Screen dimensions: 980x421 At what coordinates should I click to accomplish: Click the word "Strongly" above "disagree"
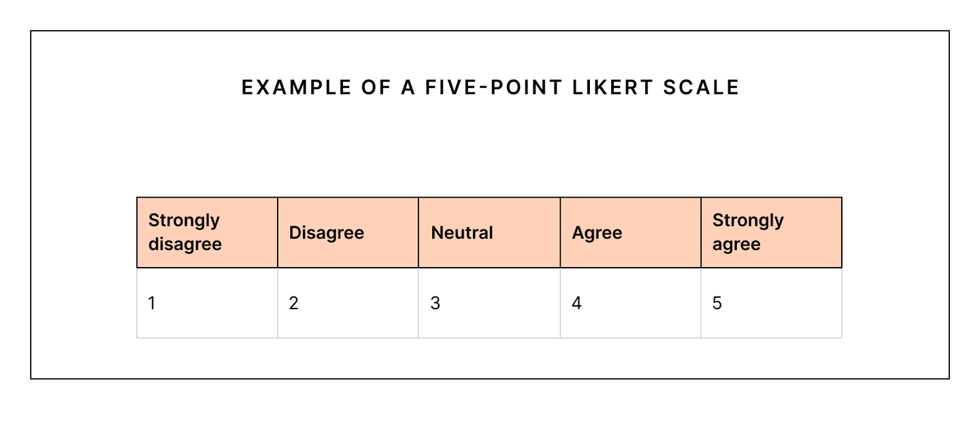(x=184, y=221)
